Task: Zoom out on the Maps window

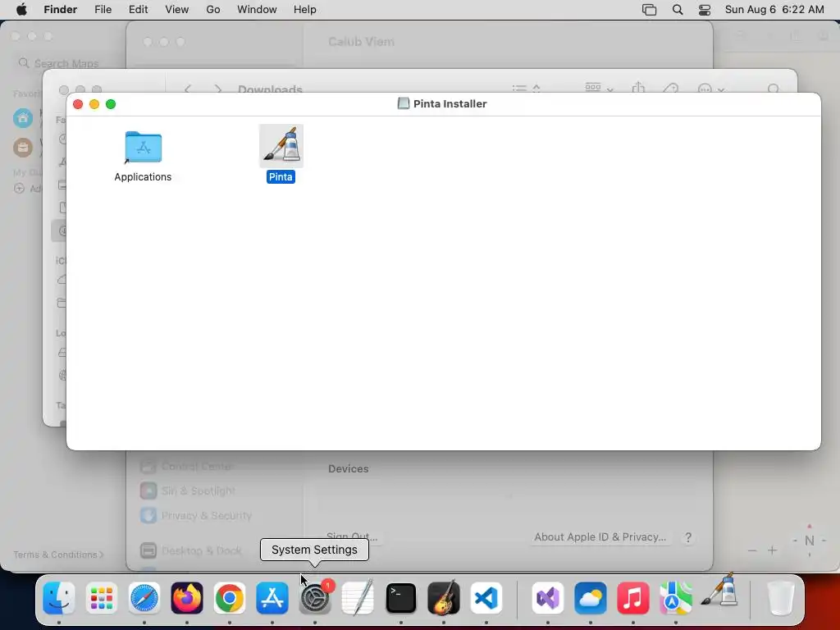Action: tap(752, 550)
